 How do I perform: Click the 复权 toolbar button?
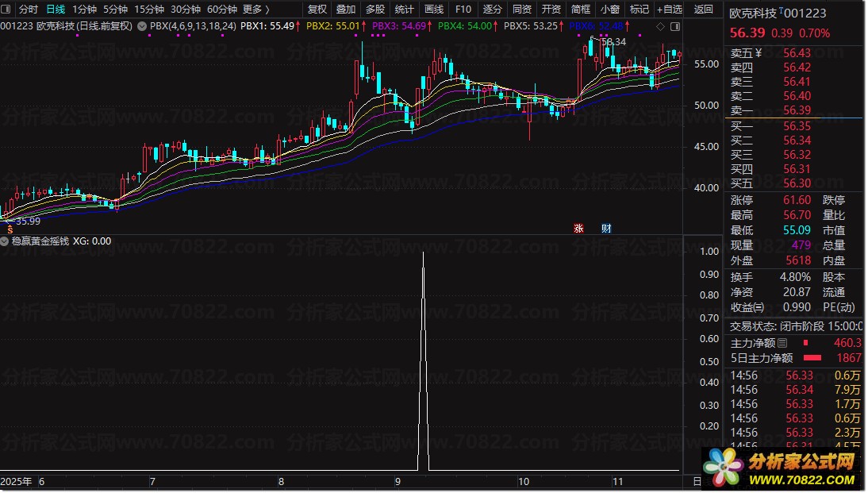click(317, 9)
